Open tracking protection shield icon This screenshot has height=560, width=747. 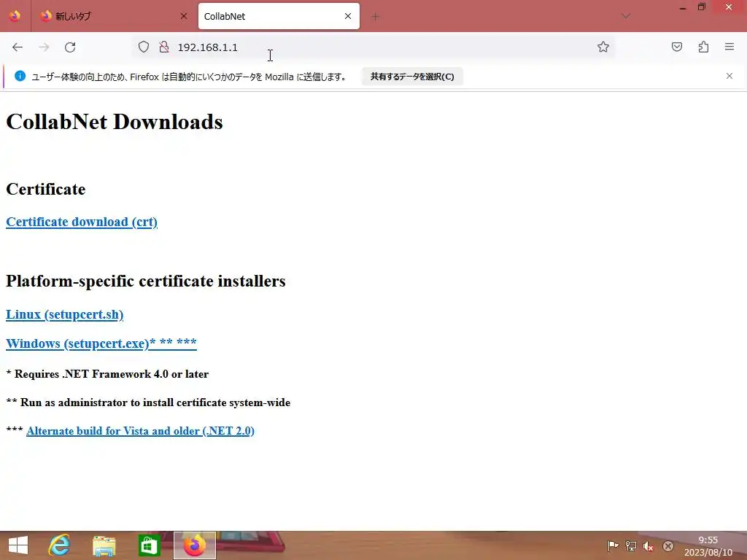[144, 47]
